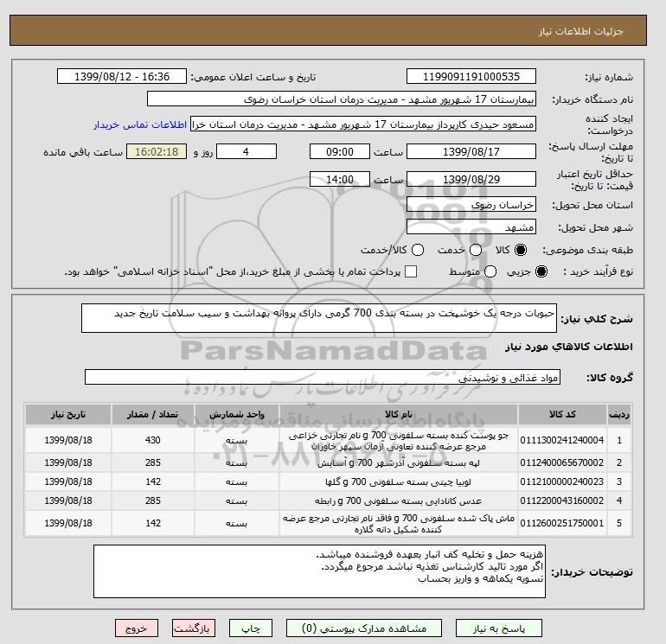The height and width of the screenshot is (644, 666).
Task: Click the request creator field مسعود حیدری
Action: point(363,124)
